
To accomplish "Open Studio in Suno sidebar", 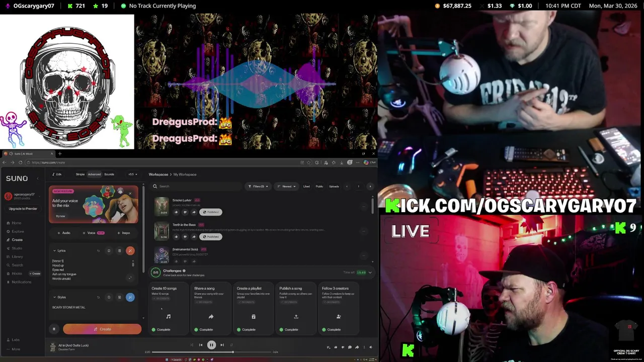I will (x=14, y=248).
